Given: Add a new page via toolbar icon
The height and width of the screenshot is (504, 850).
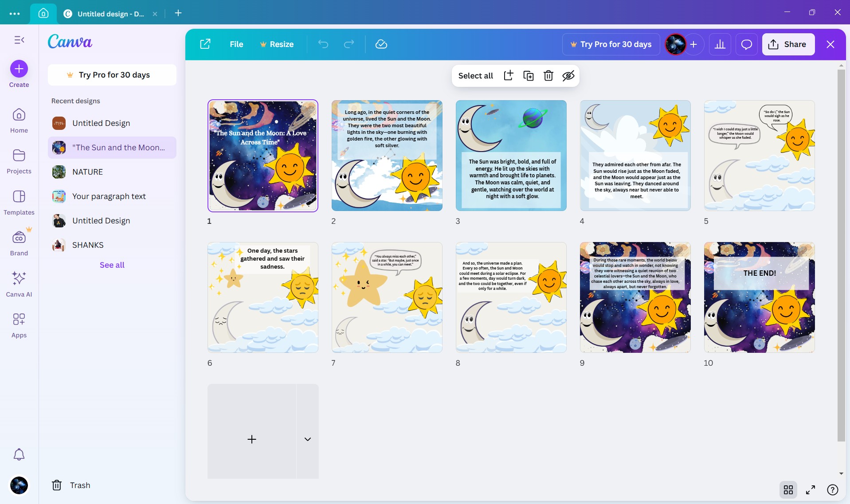Looking at the screenshot, I should click(x=509, y=76).
